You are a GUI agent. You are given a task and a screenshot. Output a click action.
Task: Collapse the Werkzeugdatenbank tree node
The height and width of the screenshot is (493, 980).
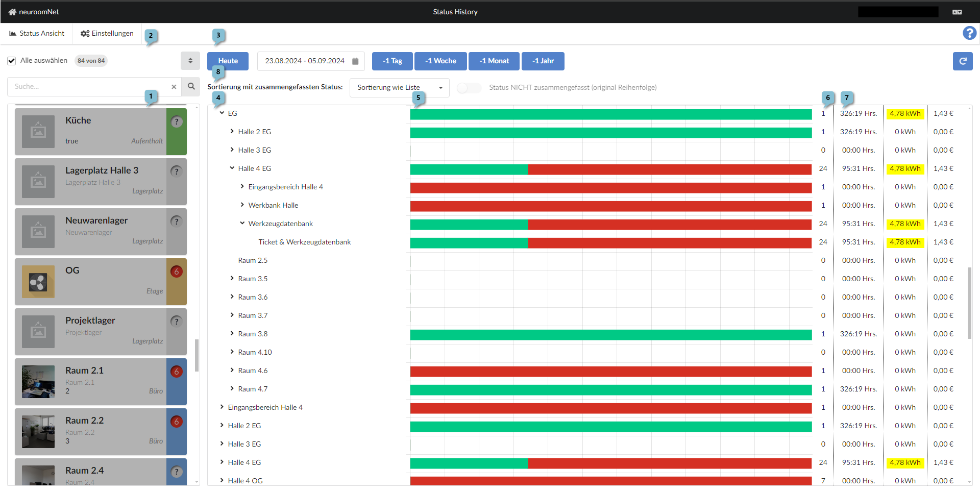pos(242,224)
